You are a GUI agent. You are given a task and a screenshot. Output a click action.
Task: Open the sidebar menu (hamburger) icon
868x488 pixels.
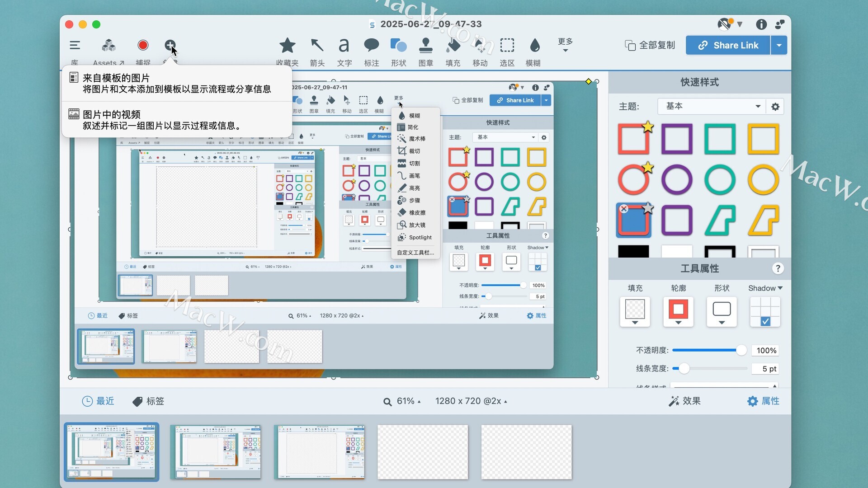tap(75, 45)
